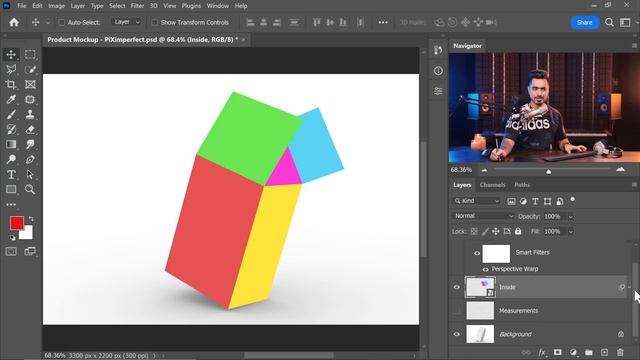Select the Pen tool
Image resolution: width=640 pixels, height=360 pixels.
point(30,160)
